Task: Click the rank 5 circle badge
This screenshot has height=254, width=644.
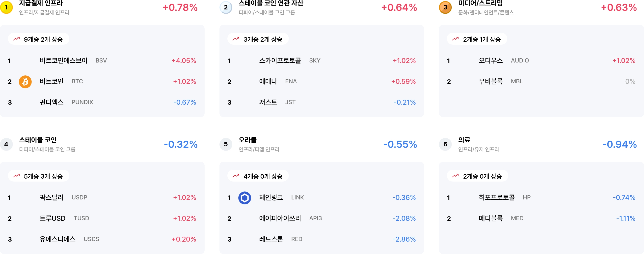Action: point(226,144)
